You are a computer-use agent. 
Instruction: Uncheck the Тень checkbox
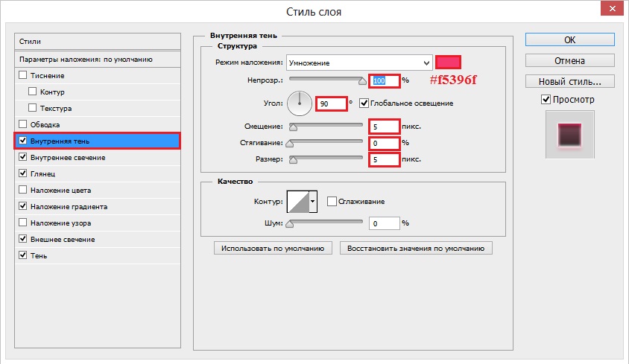coord(23,255)
